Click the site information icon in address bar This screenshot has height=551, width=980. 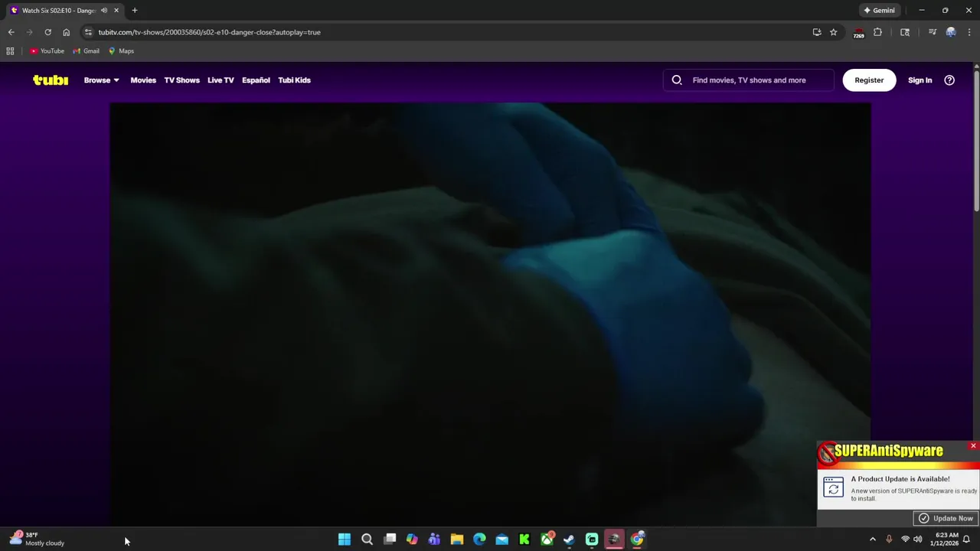[88, 32]
